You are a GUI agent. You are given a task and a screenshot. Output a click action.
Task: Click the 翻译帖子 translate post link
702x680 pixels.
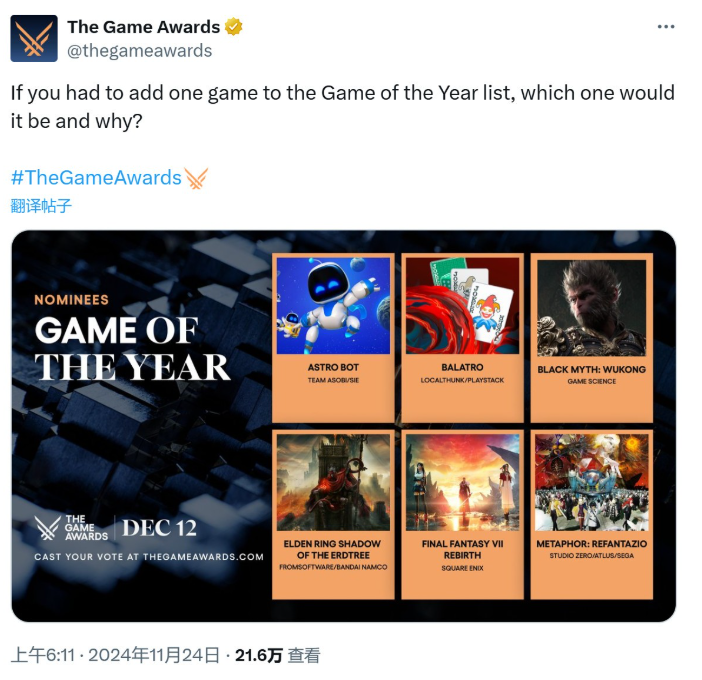(41, 206)
